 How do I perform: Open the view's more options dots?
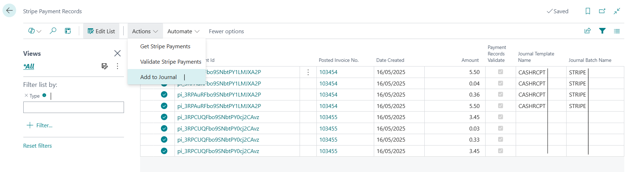point(118,66)
